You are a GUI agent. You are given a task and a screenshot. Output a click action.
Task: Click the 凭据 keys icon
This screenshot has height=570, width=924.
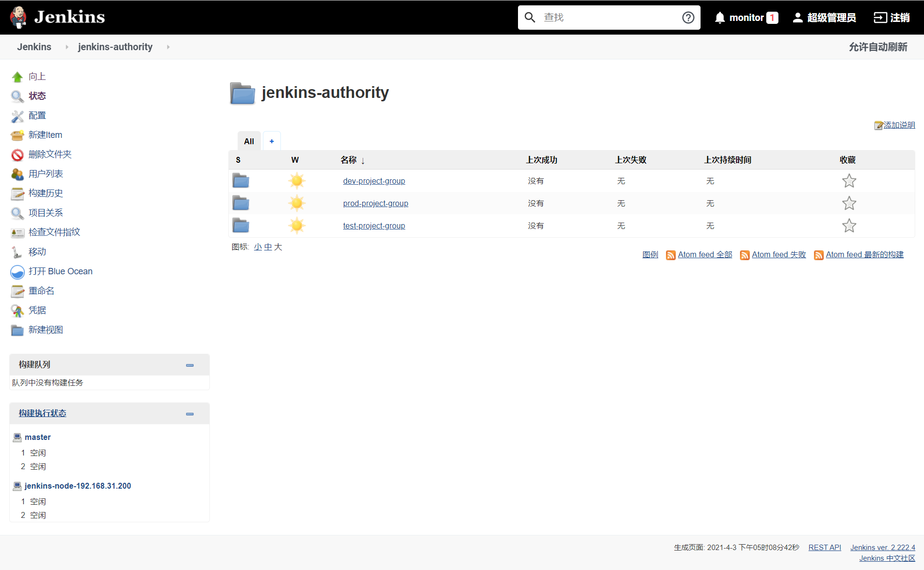18,310
